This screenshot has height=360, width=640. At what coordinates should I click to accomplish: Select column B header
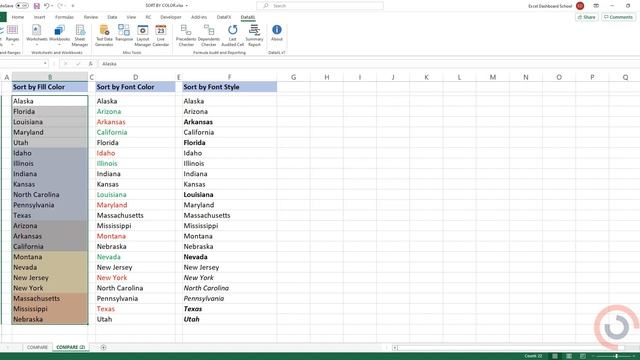coord(50,77)
